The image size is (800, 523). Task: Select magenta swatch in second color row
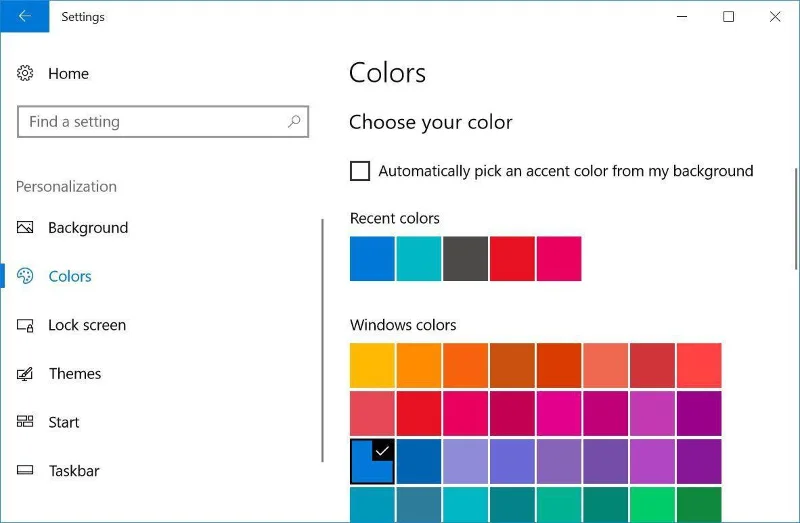tap(559, 413)
